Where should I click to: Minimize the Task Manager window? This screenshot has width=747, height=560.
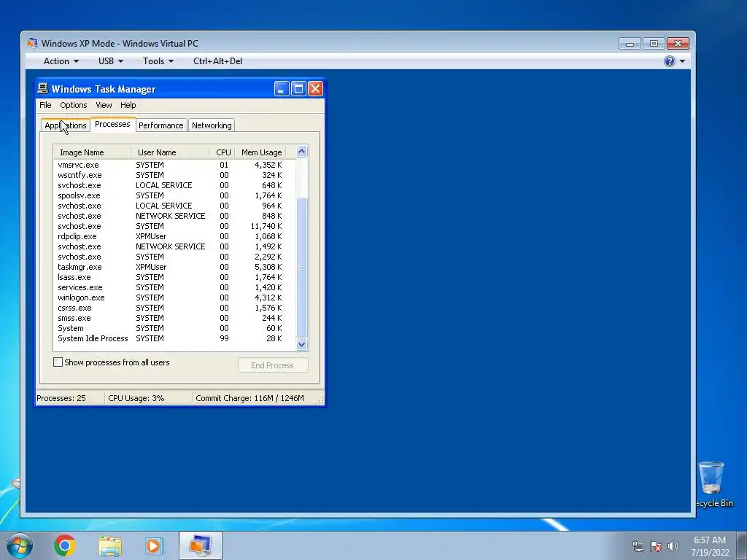282,88
